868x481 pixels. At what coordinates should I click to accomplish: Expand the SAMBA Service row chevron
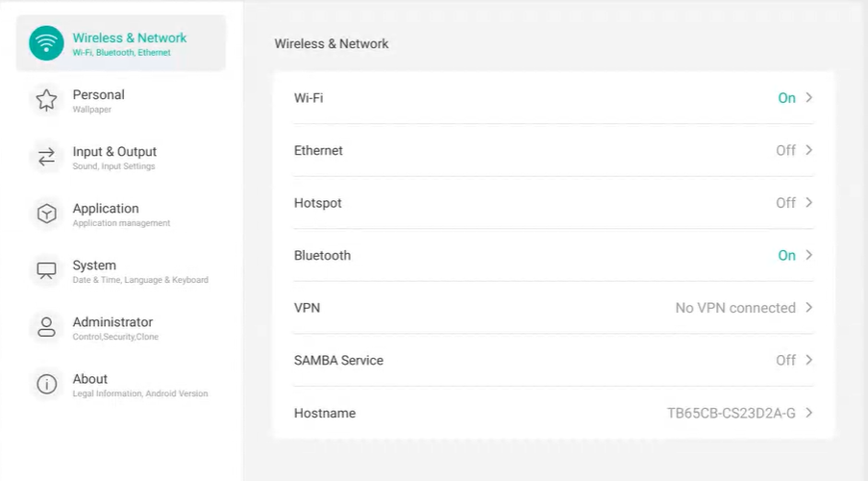pyautogui.click(x=809, y=361)
